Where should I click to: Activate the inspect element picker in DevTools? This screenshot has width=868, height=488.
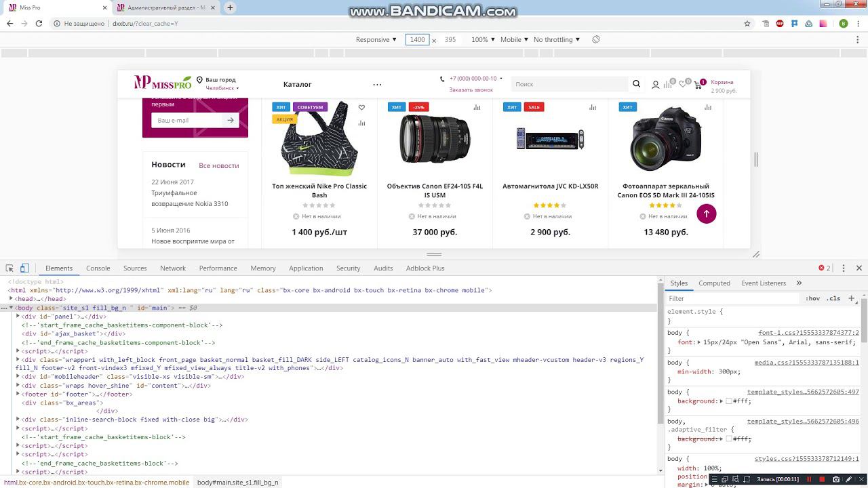pos(9,268)
